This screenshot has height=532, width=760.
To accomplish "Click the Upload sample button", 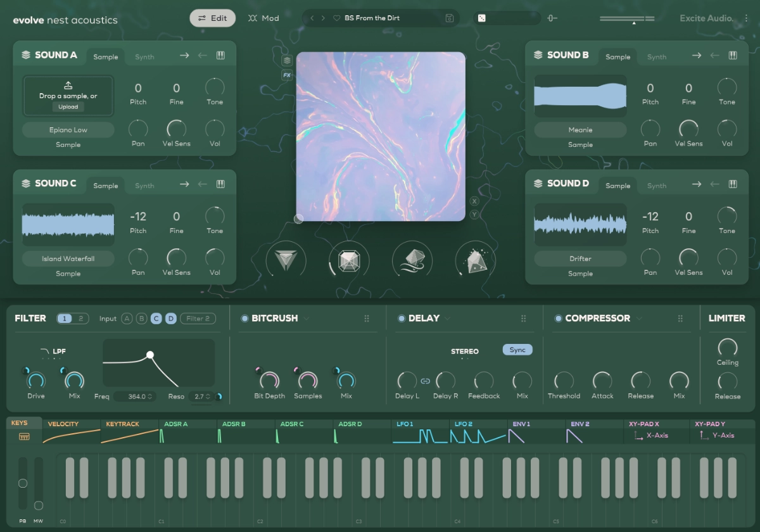I will tap(68, 107).
